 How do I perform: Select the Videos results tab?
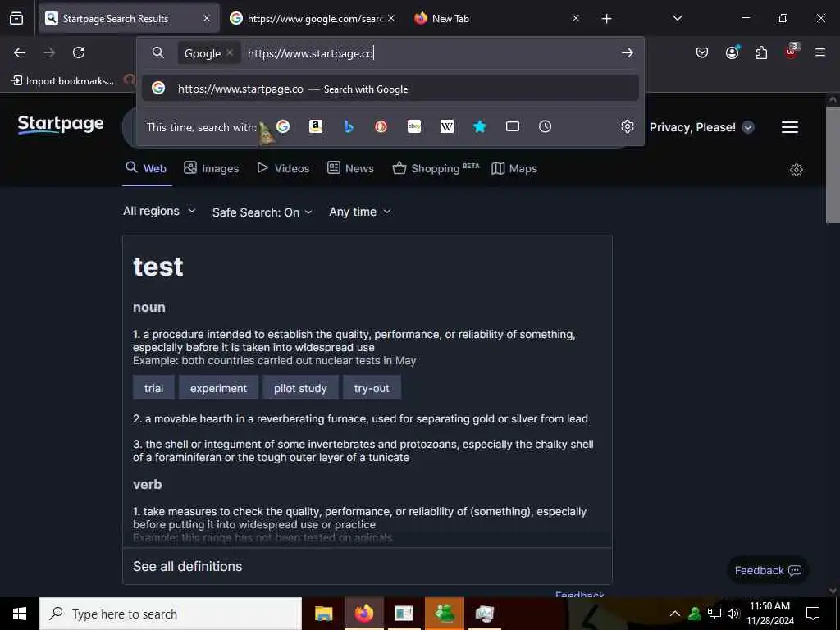[283, 168]
